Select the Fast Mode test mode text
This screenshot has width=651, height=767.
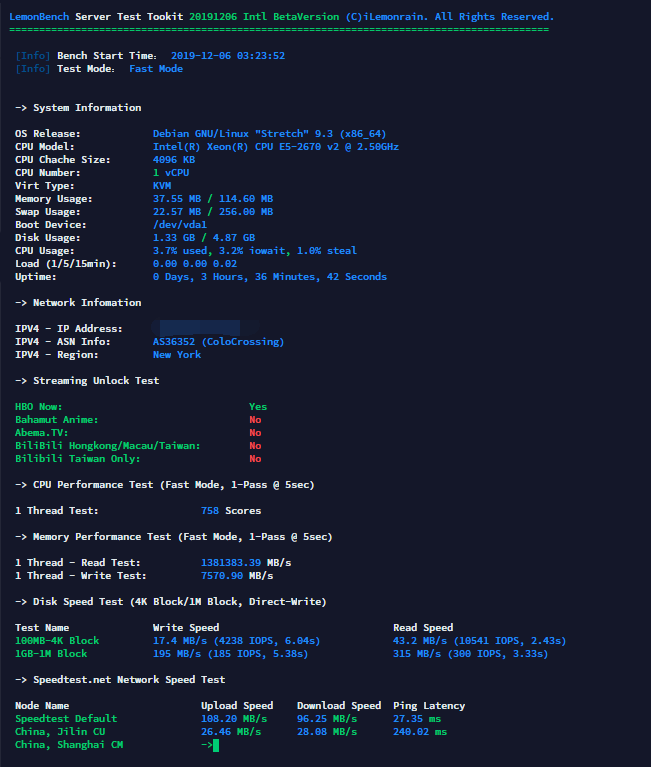pyautogui.click(x=155, y=69)
